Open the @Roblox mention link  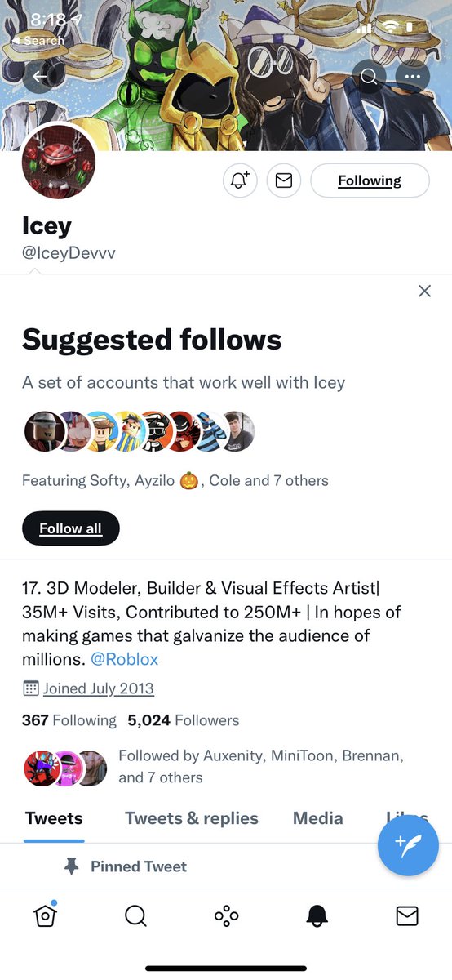125,658
